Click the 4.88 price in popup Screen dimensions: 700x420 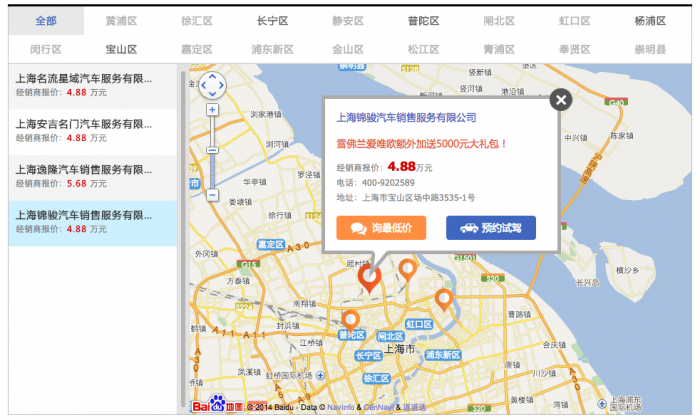(402, 166)
